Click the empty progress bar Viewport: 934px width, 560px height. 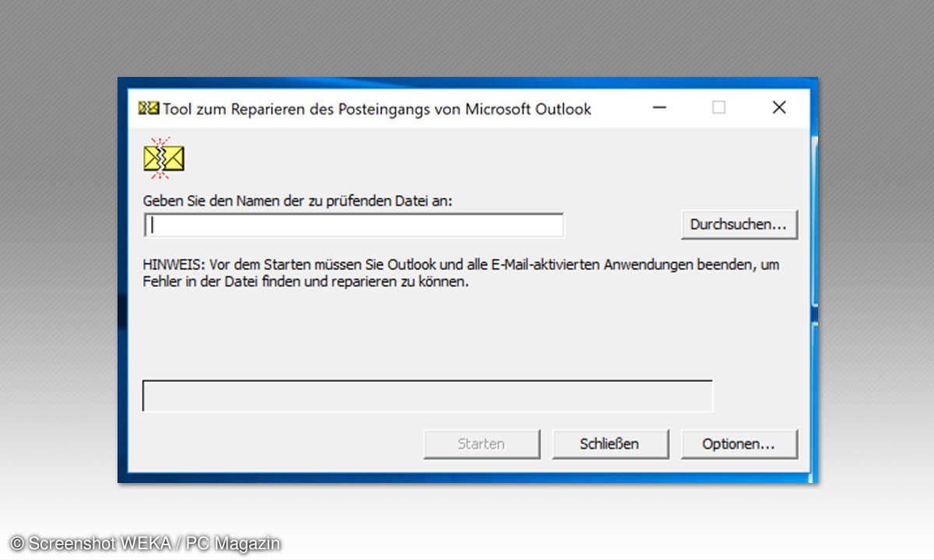pos(427,396)
